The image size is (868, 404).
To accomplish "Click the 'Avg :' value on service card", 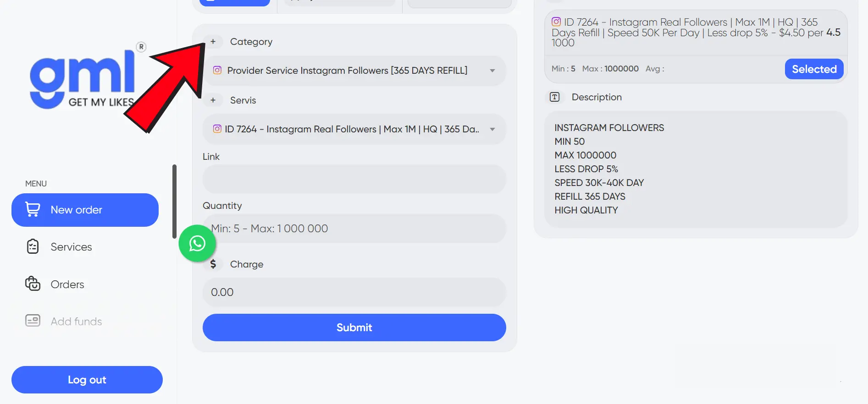I will (655, 69).
